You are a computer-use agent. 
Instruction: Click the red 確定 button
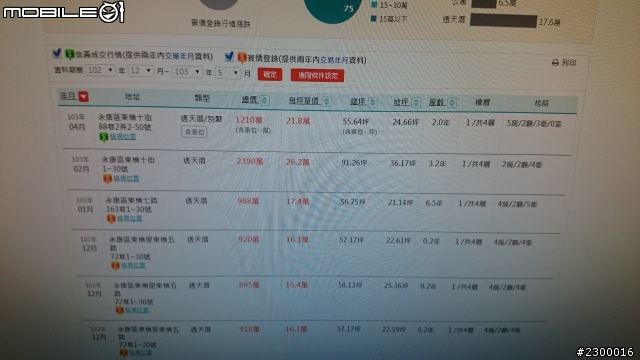click(x=270, y=74)
